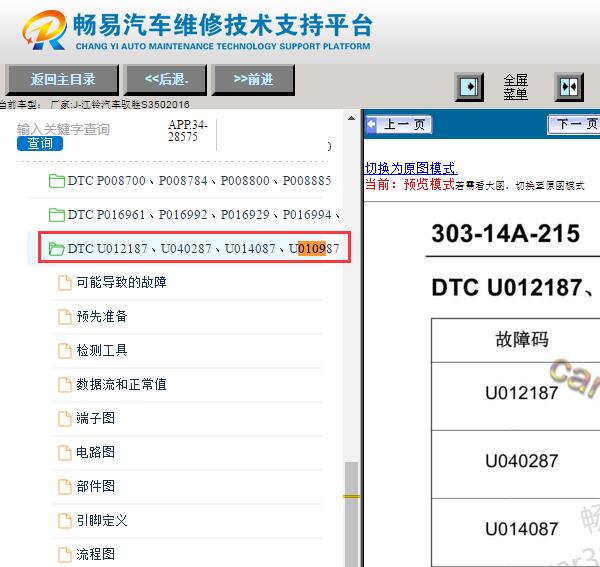The image size is (600, 567).
Task: Go back with <<后退 button
Action: pos(166,80)
